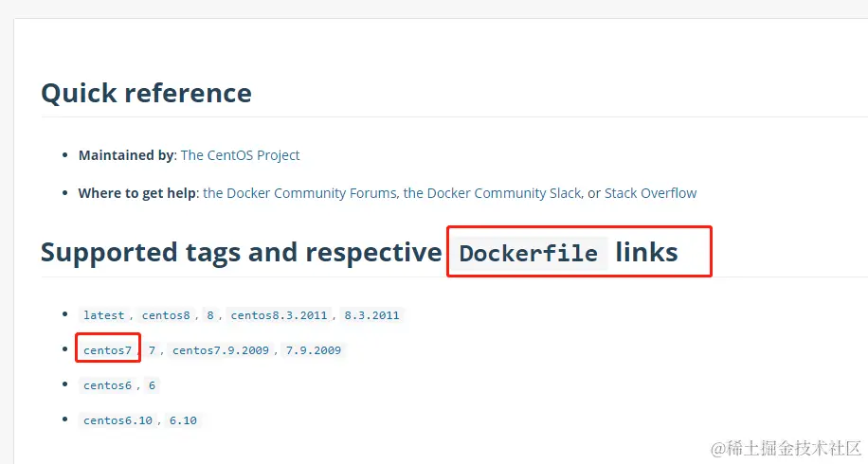Viewport: 868px width, 464px height.
Task: Select the standalone 7 tag link
Action: [152, 350]
